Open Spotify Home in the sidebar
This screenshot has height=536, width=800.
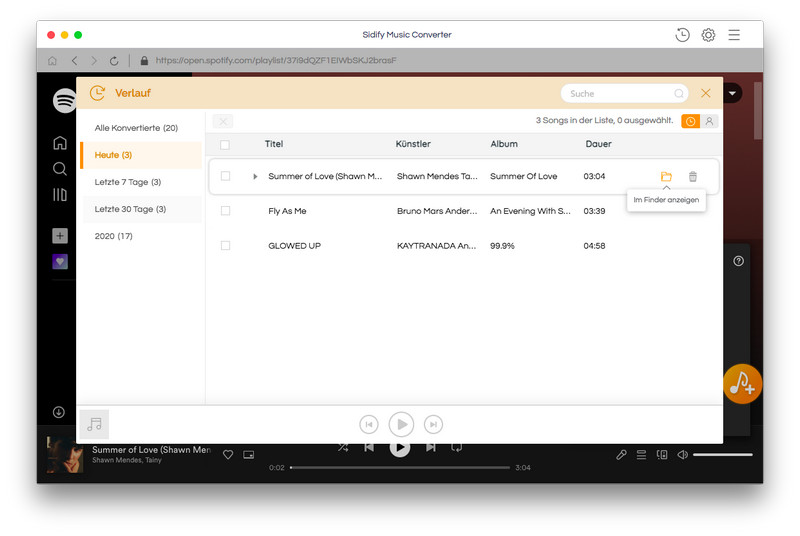[60, 143]
